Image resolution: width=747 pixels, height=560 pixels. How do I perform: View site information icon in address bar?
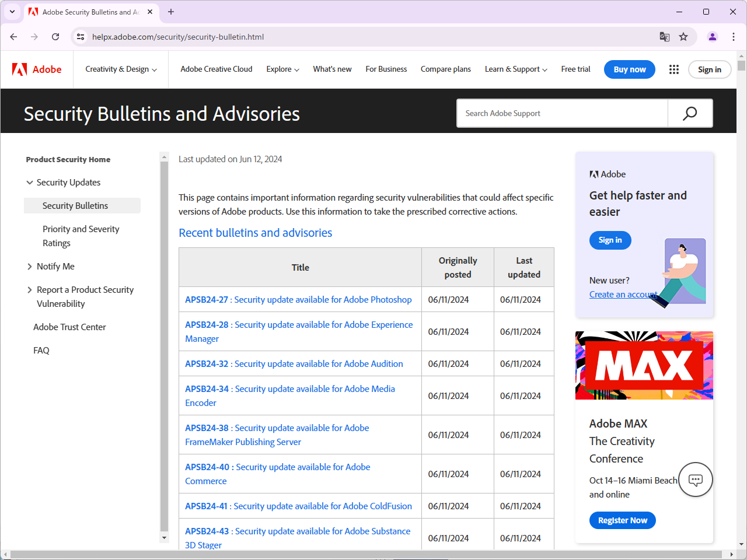pos(81,37)
